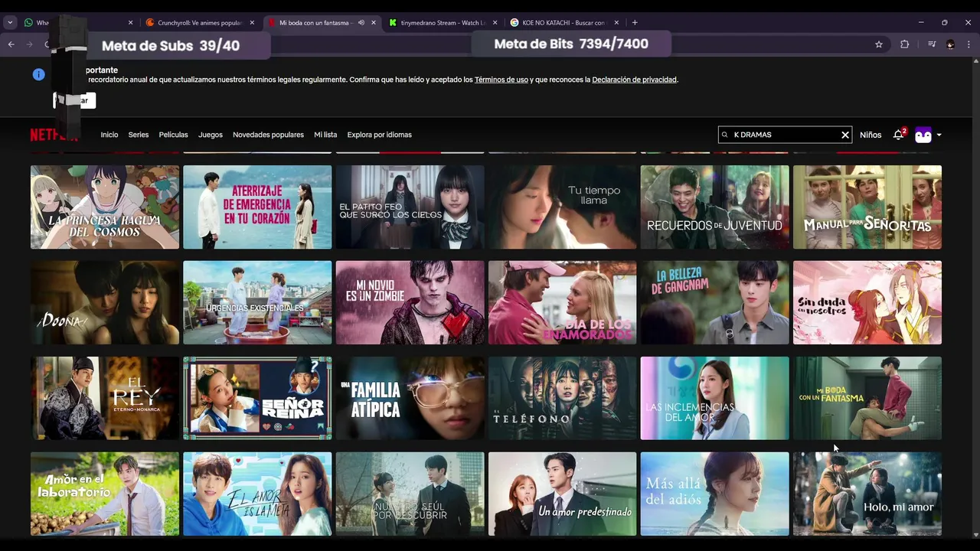Click the search magnifier icon

coord(725,135)
